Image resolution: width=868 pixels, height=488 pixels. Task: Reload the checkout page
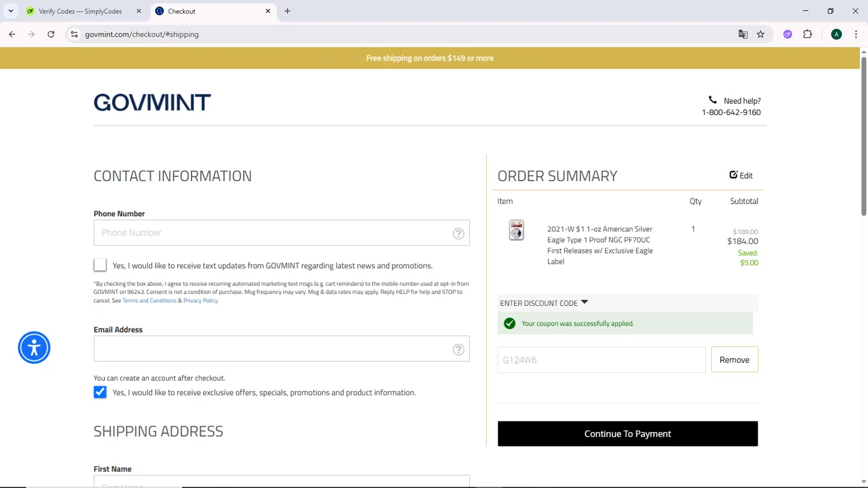(51, 34)
